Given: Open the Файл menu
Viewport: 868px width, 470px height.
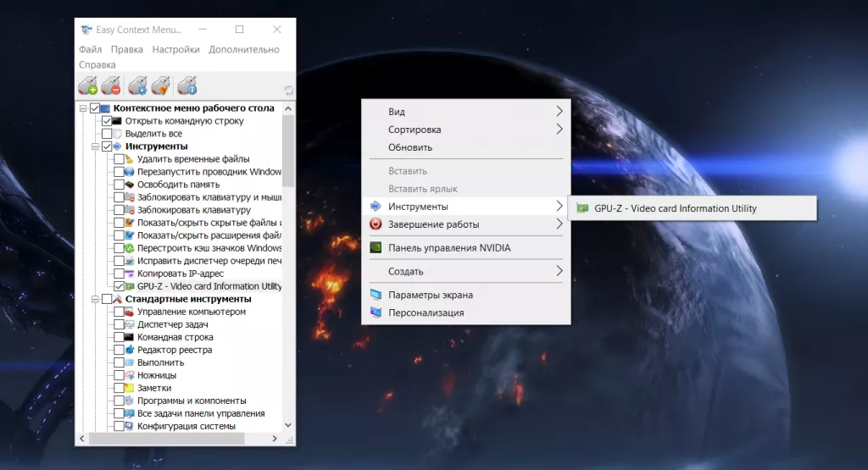Looking at the screenshot, I should [90, 50].
